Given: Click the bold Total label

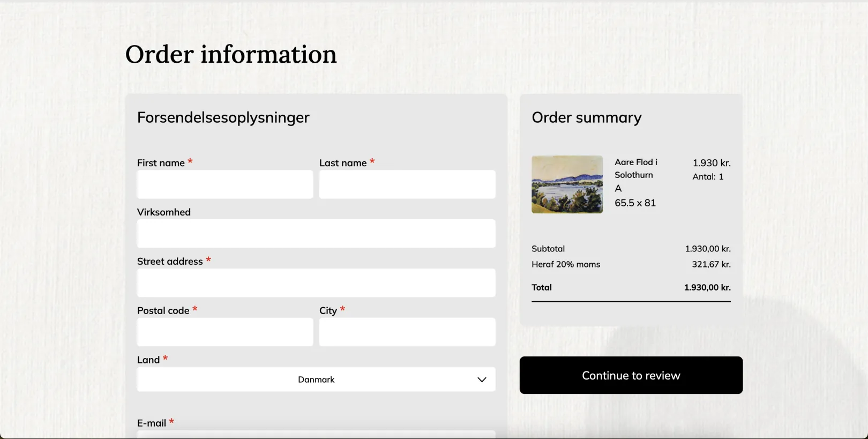Looking at the screenshot, I should [x=542, y=287].
